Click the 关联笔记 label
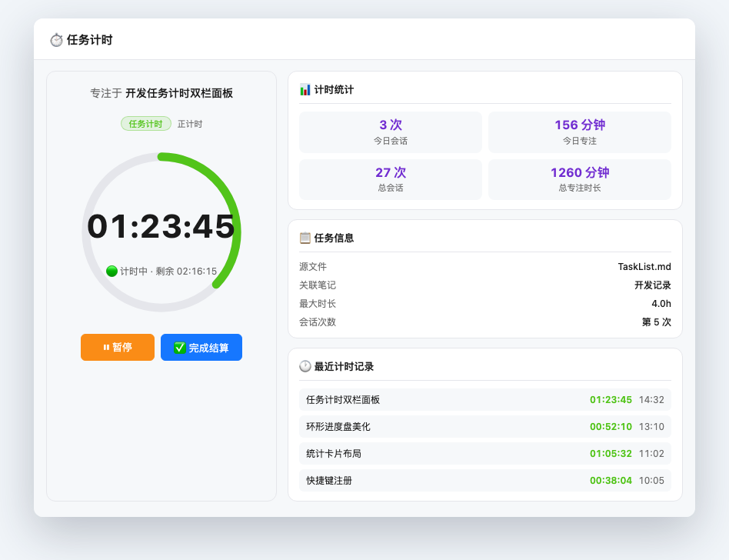The width and height of the screenshot is (729, 560). coord(318,285)
